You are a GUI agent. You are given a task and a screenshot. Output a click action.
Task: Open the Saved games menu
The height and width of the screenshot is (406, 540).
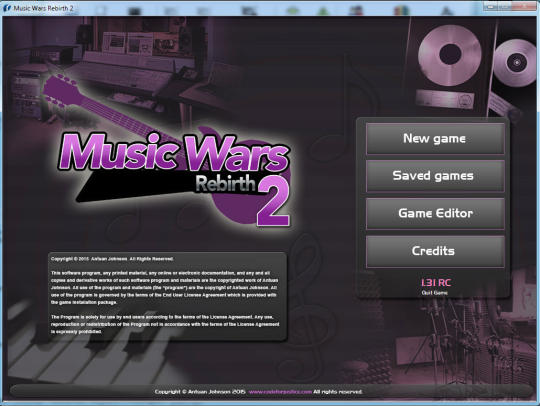[x=435, y=176]
